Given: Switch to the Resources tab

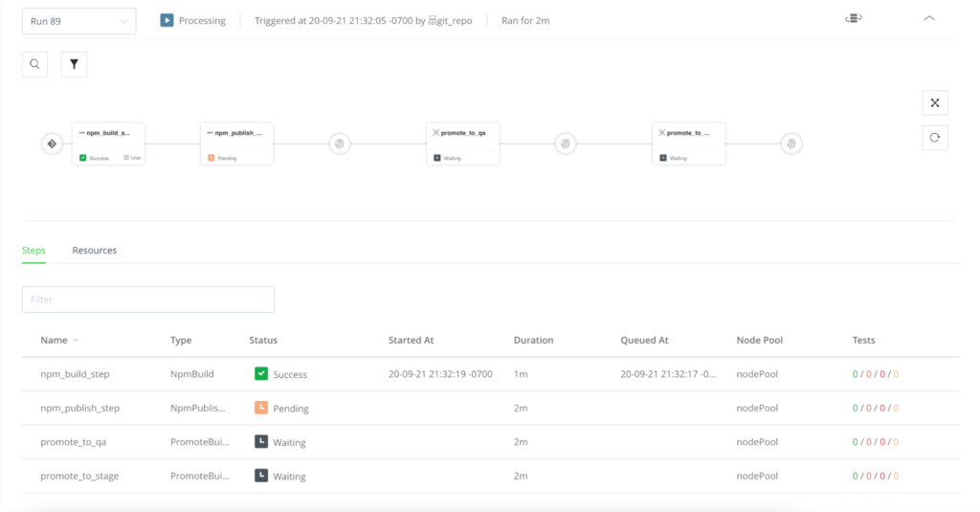Looking at the screenshot, I should coord(95,251).
